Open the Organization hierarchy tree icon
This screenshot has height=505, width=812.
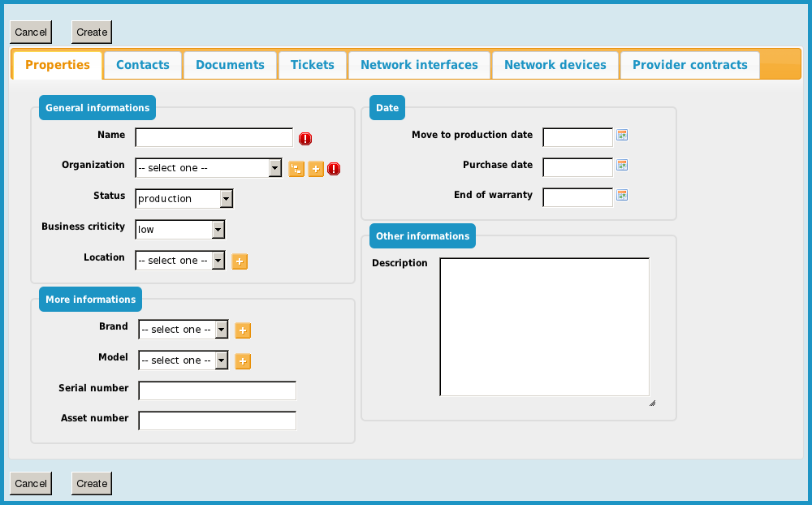point(296,169)
